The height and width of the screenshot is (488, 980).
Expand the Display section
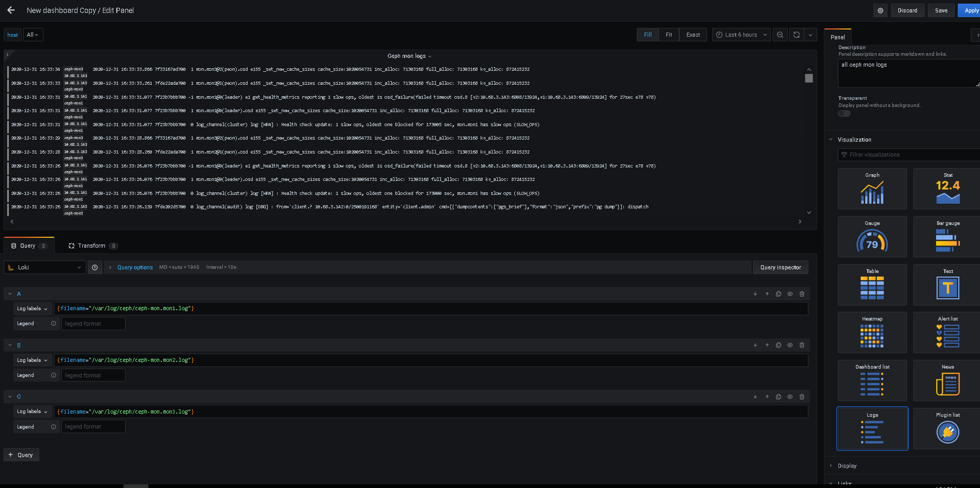847,466
